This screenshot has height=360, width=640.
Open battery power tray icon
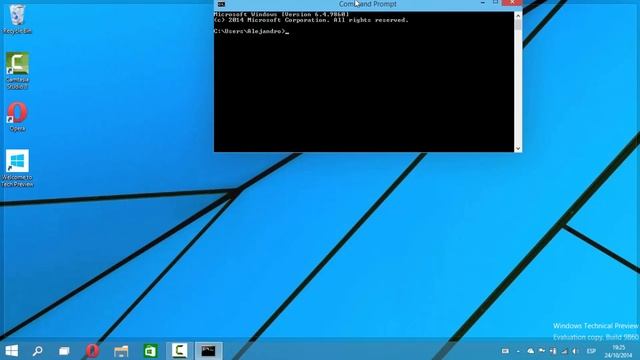[553, 351]
